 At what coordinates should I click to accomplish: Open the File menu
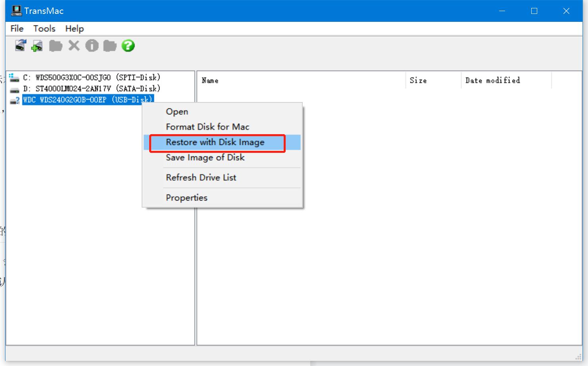click(17, 29)
